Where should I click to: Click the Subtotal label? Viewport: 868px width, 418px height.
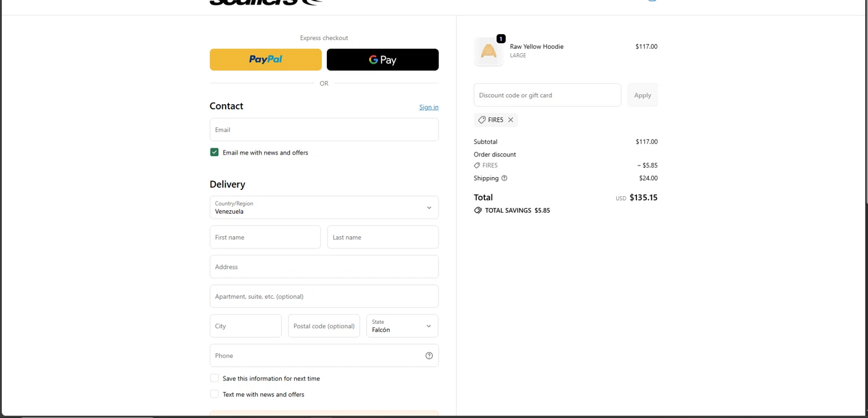tap(486, 142)
